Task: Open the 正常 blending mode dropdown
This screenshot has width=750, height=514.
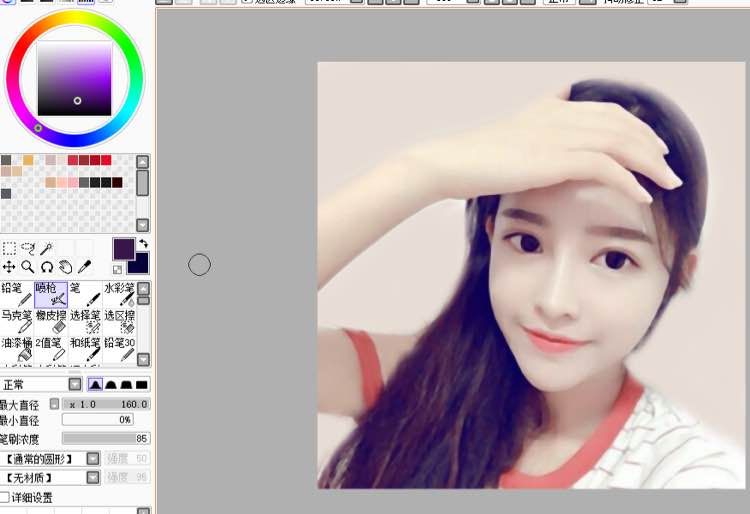Action: click(75, 384)
